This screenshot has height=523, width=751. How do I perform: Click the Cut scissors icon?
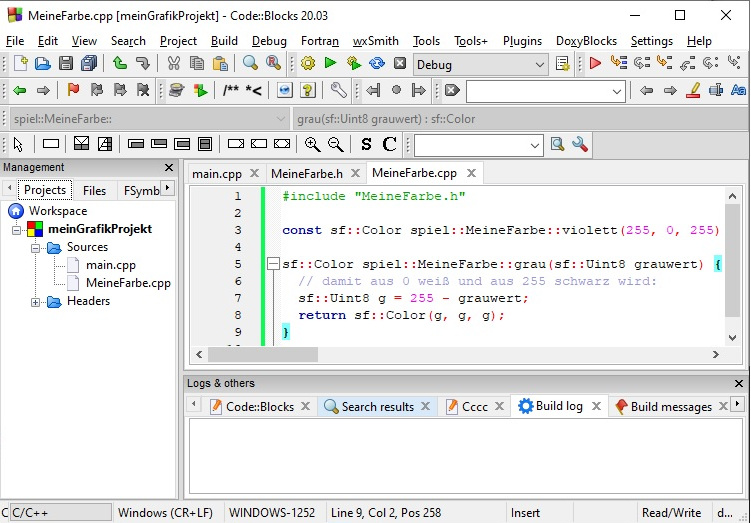pyautogui.click(x=173, y=64)
